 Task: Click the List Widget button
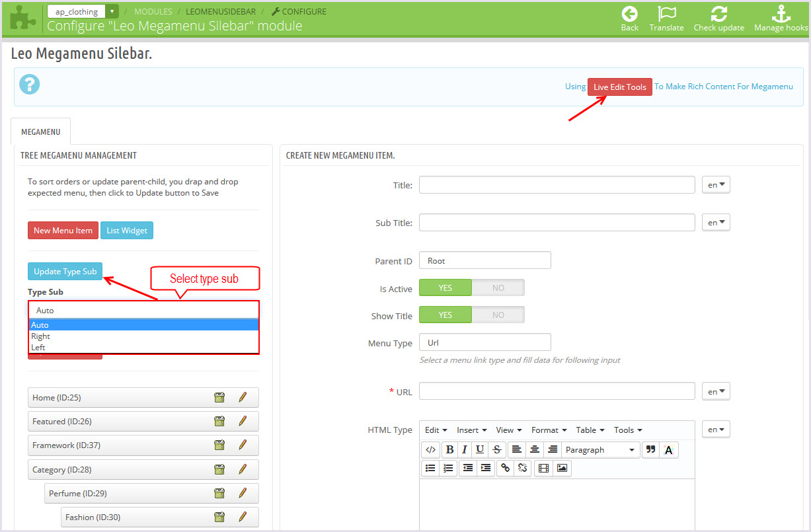coord(127,230)
